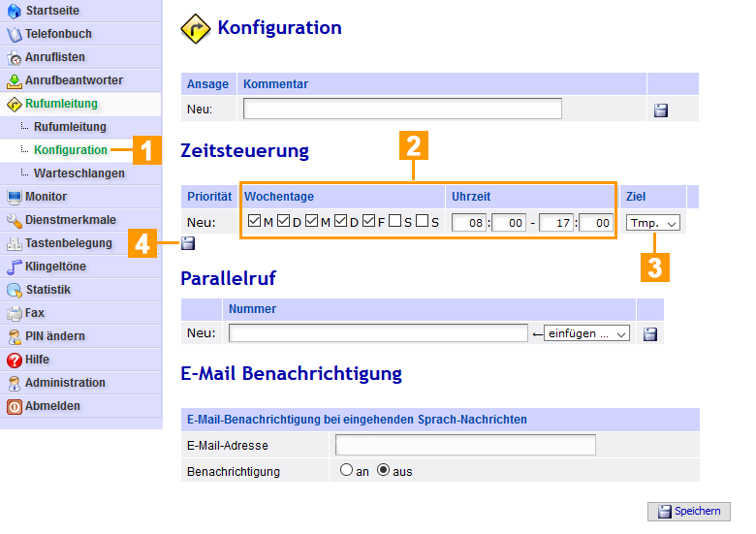Viewport: 756px width, 534px height.
Task: Uncheck the first M (Montag) weekday checkbox
Action: click(x=255, y=221)
